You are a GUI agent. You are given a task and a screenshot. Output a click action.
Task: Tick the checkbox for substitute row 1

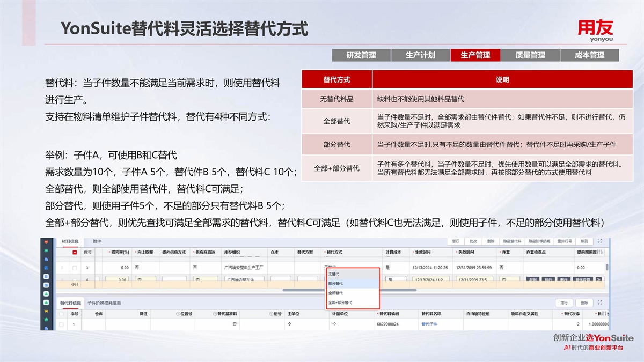(x=61, y=324)
